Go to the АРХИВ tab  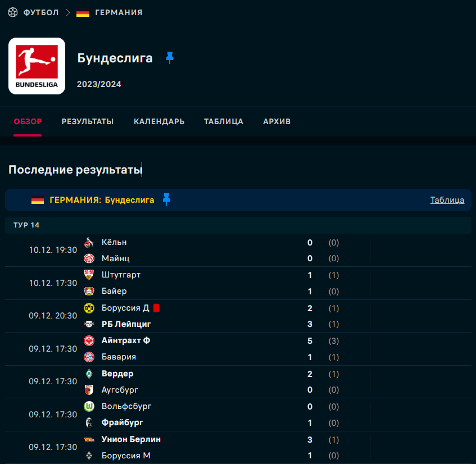[276, 121]
